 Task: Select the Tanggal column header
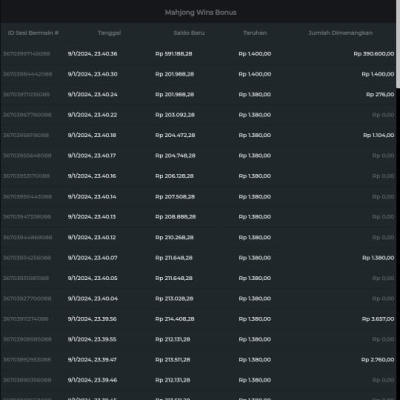(109, 33)
